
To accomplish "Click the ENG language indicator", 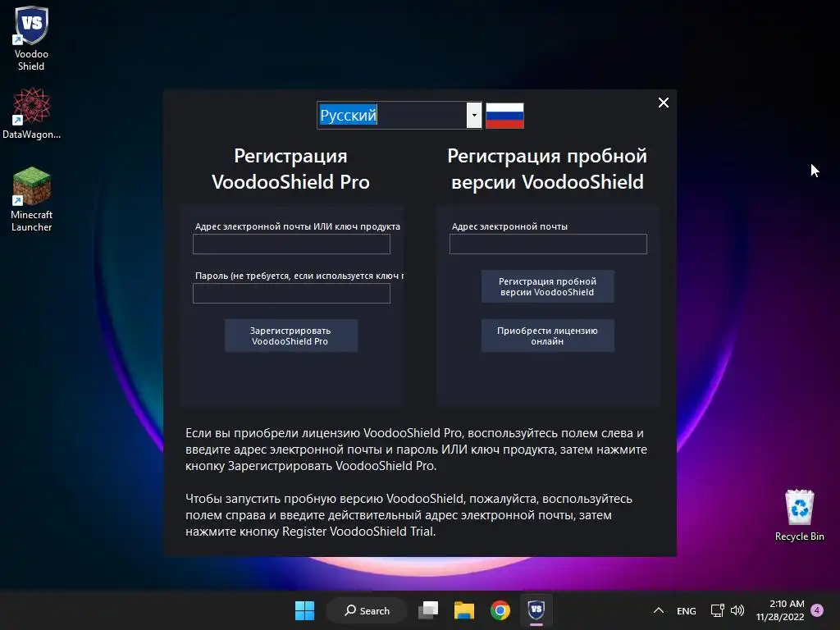I will (687, 610).
